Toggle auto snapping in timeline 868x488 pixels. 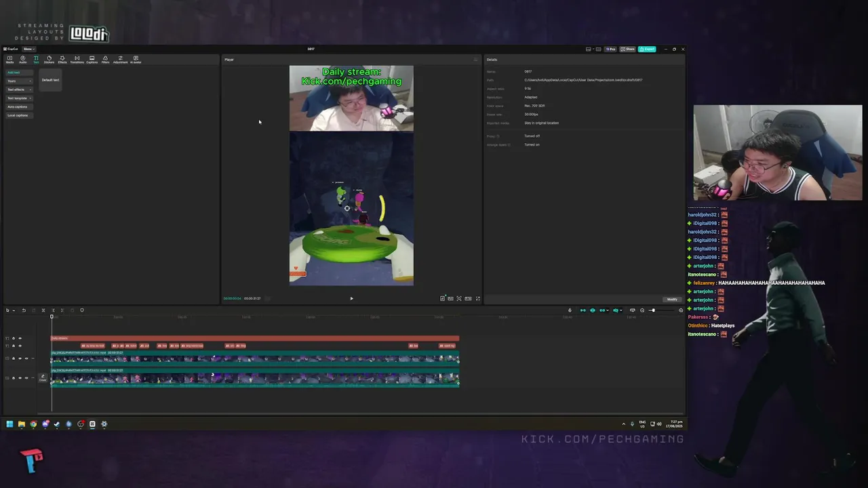pos(593,310)
